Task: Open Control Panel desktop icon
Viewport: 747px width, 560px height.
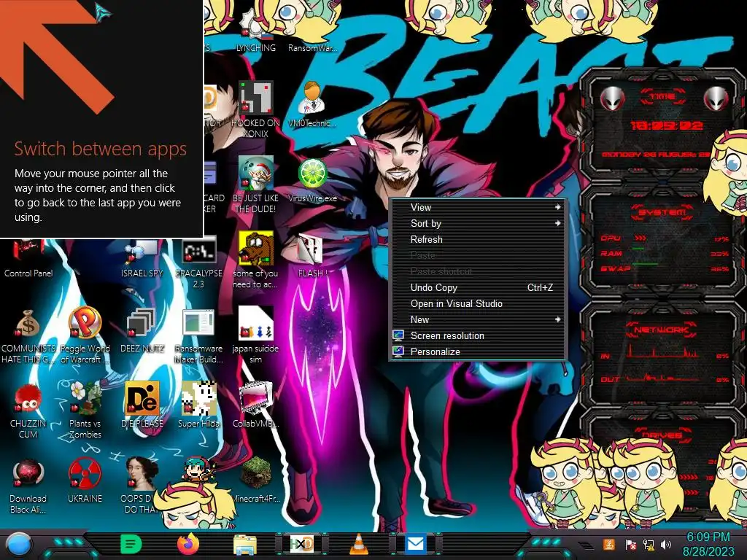Action: point(28,258)
